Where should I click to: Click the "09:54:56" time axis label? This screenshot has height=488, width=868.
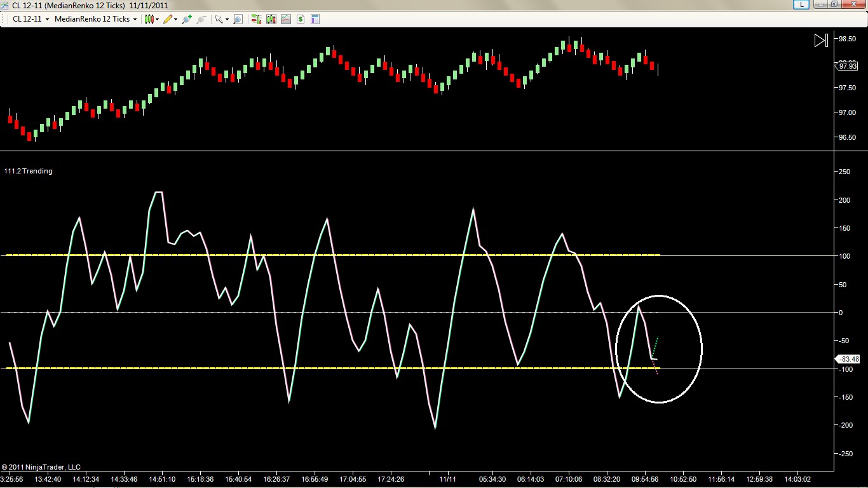(645, 479)
